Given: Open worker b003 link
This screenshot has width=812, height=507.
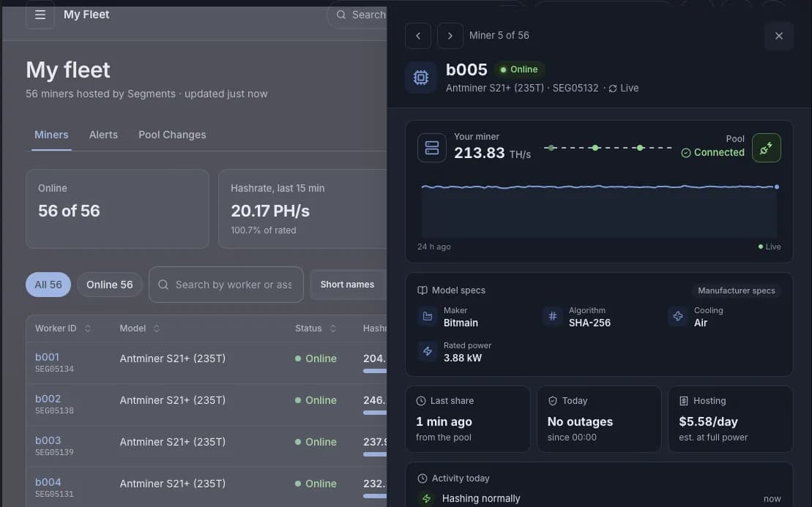Looking at the screenshot, I should 48,440.
